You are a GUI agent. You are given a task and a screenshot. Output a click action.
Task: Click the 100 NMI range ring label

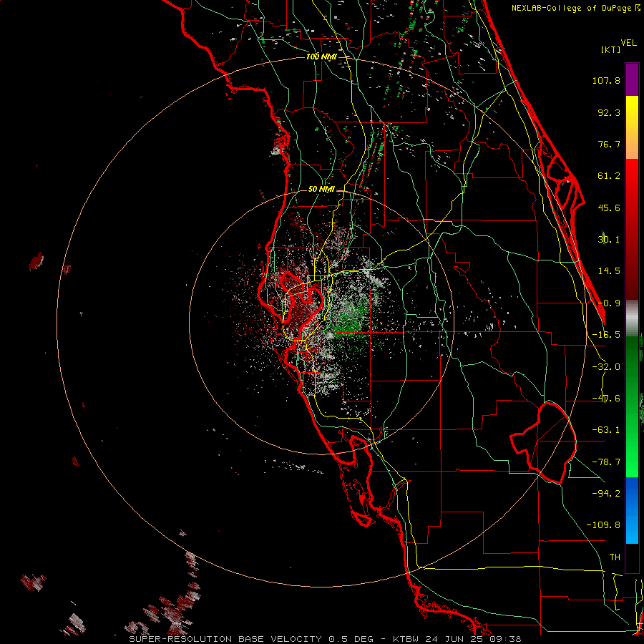coord(321,57)
